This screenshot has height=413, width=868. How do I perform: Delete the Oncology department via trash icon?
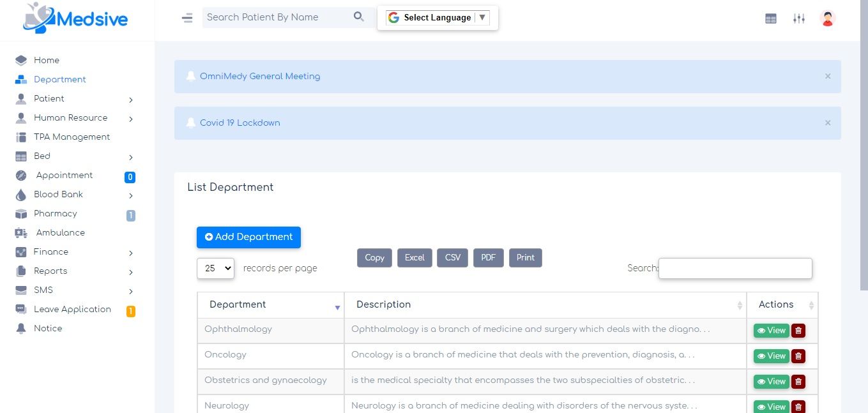click(798, 356)
